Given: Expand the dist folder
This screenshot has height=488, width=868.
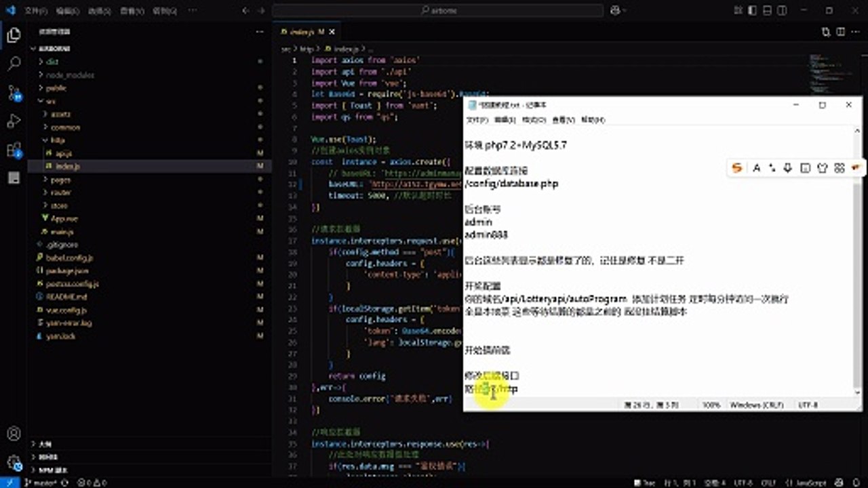Looking at the screenshot, I should (x=149, y=62).
